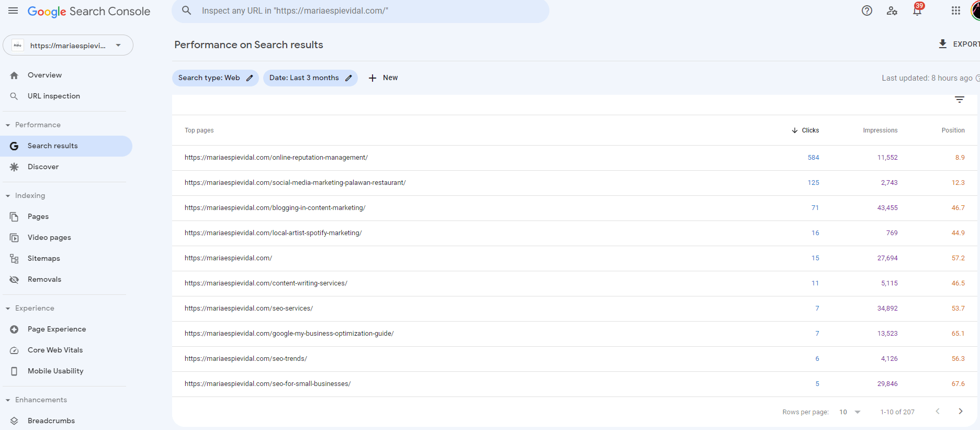Open users and permissions settings icon
Viewport: 980px width, 430px height.
(x=892, y=10)
